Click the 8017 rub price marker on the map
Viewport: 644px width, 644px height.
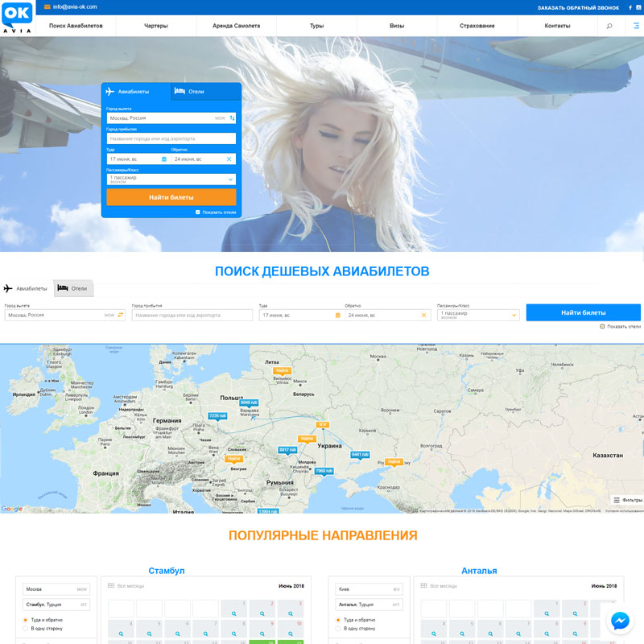(287, 450)
